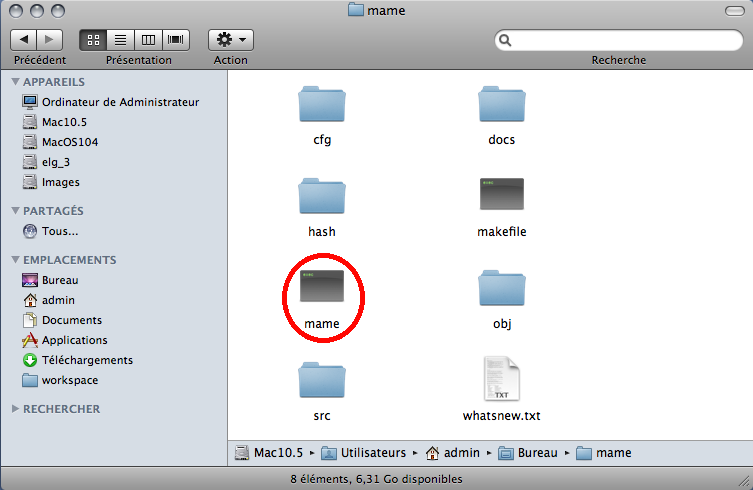Open Téléchargements in the sidebar
753x490 pixels.
pyautogui.click(x=77, y=360)
